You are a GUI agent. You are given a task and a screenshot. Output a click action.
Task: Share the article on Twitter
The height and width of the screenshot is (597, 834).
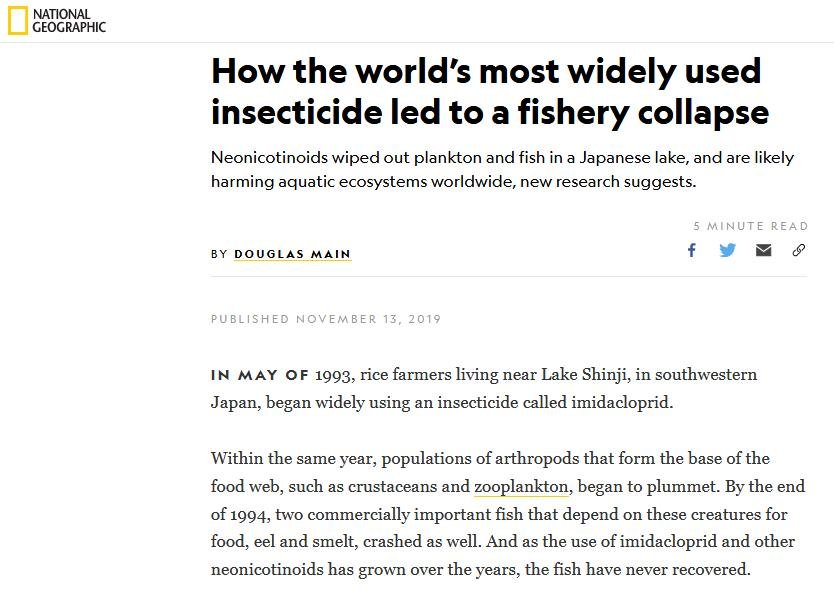pos(727,250)
